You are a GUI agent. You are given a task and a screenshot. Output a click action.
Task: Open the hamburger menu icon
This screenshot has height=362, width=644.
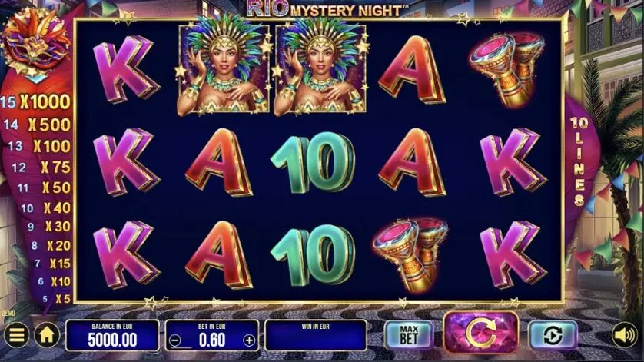[x=16, y=335]
